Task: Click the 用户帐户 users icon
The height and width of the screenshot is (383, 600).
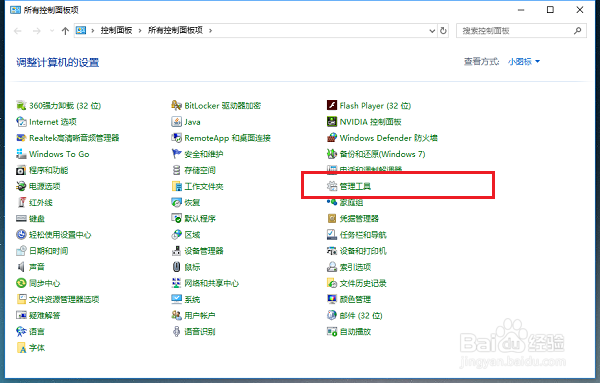Action: coord(176,315)
